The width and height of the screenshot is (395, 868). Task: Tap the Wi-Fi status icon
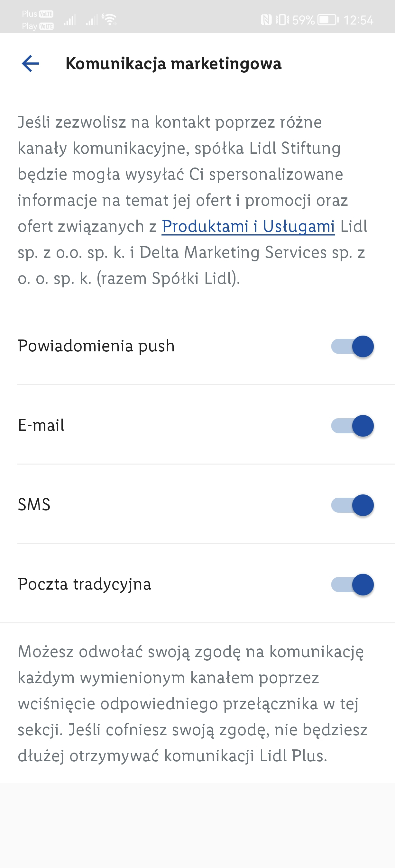click(110, 20)
